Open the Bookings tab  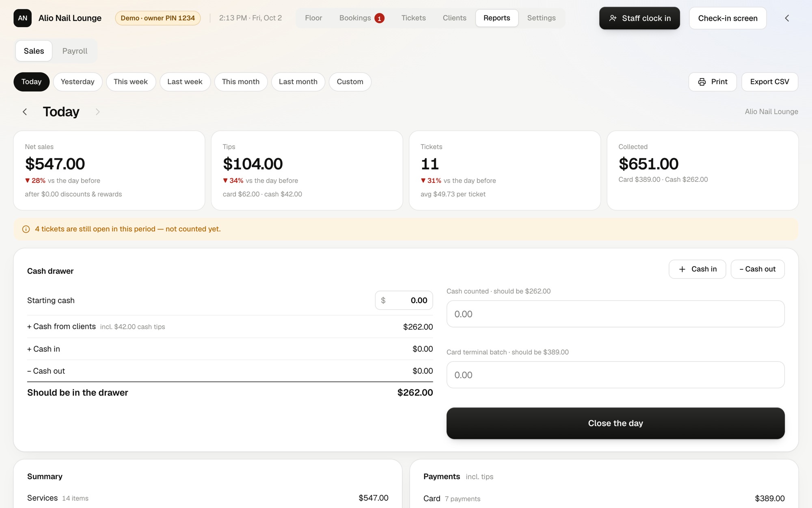click(x=361, y=18)
